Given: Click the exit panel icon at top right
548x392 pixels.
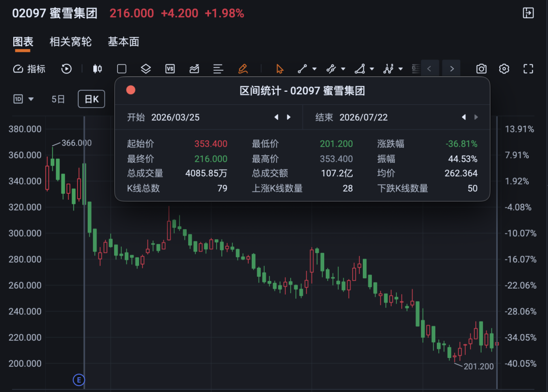Looking at the screenshot, I should pos(528,13).
